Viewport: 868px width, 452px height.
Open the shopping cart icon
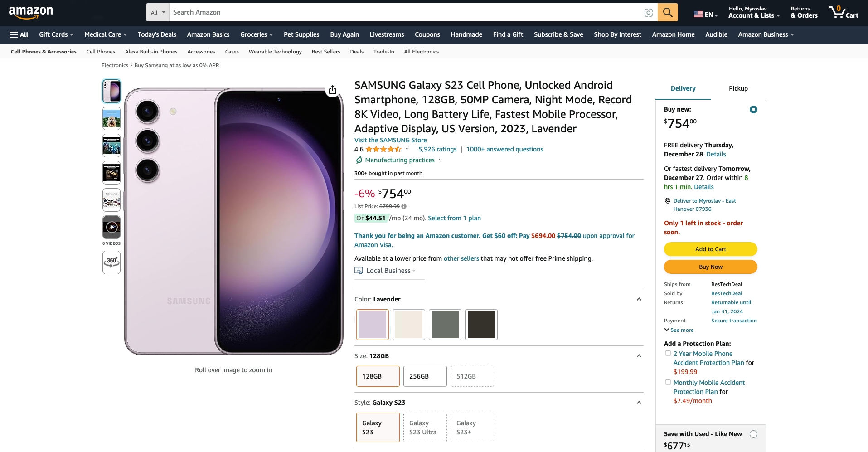843,12
